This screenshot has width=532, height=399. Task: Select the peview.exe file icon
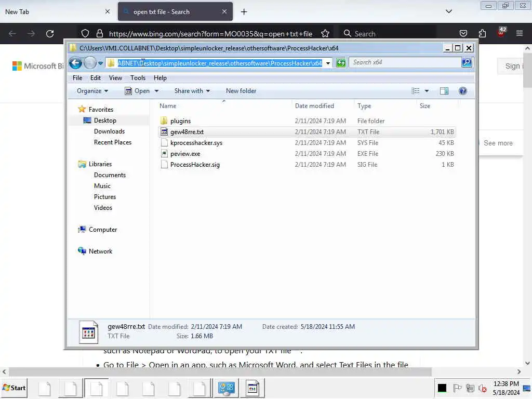164,154
